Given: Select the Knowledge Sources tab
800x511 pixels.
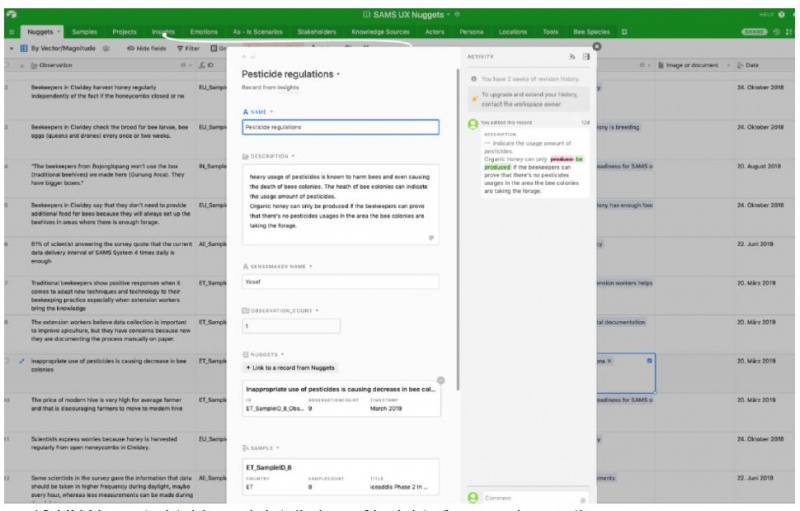Looking at the screenshot, I should pyautogui.click(x=380, y=32).
